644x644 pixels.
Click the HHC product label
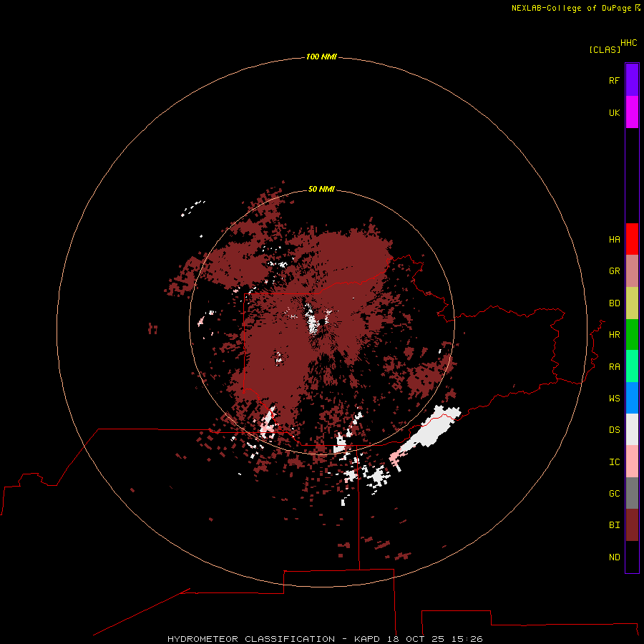(628, 43)
